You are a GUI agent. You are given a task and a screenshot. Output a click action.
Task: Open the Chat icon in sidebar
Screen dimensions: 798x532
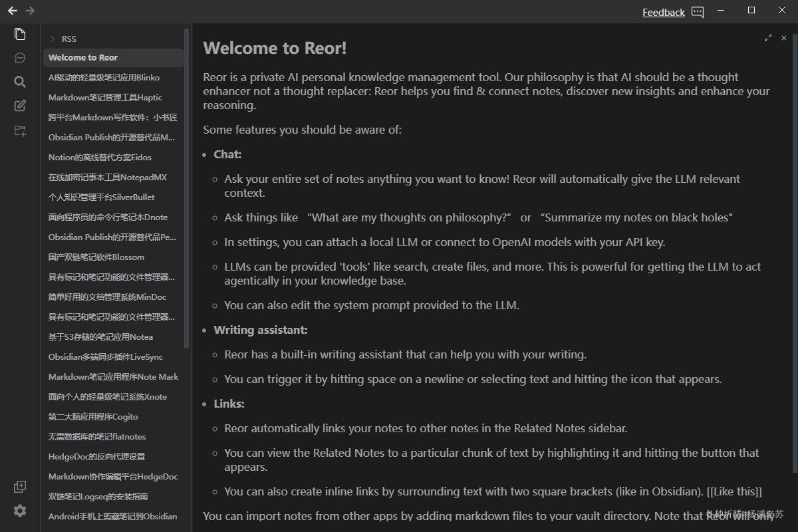20,58
